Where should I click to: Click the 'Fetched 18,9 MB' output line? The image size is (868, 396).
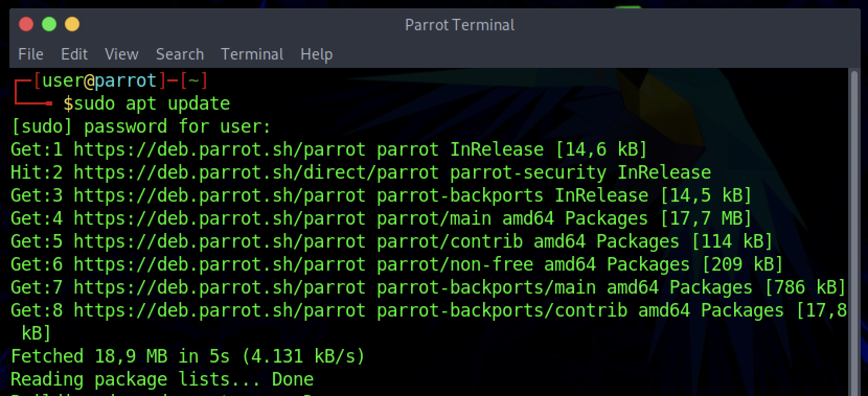coord(187,356)
